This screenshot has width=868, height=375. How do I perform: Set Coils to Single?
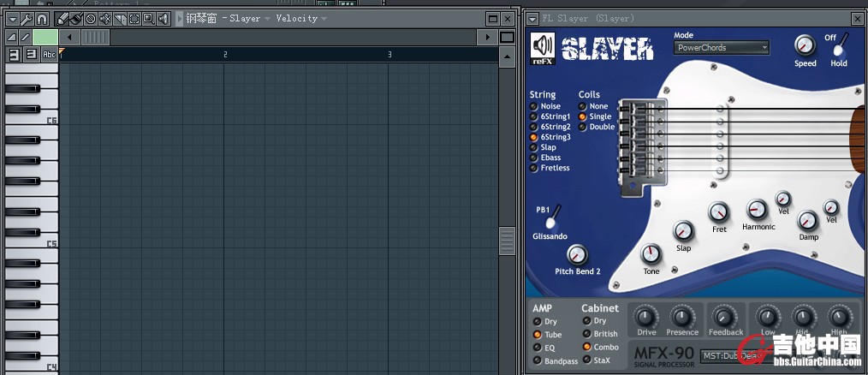[x=583, y=117]
